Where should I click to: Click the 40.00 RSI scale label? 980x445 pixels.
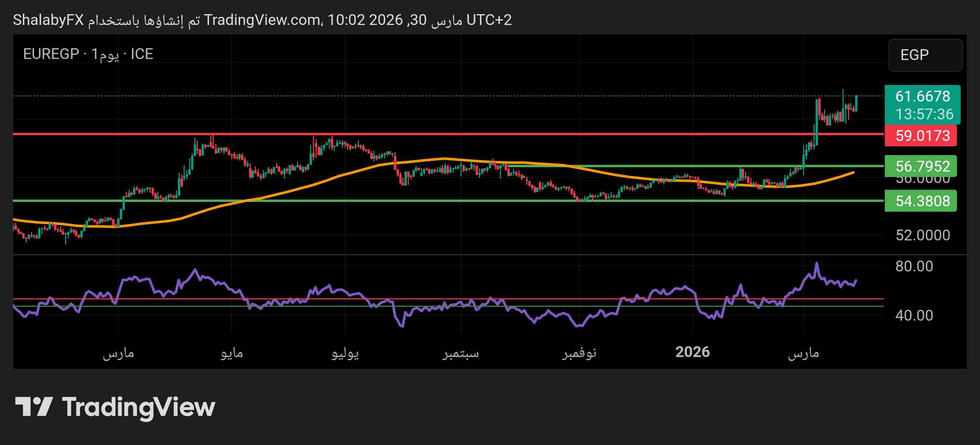coord(914,315)
